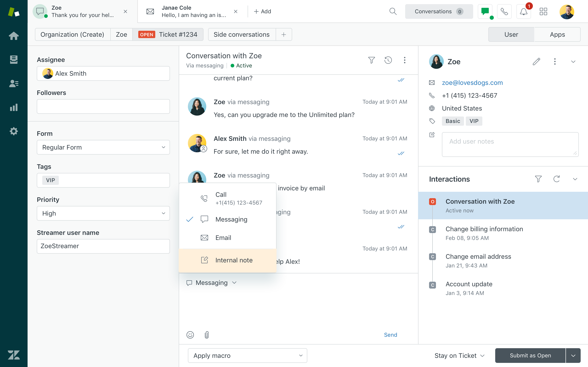Click the filter icon in conversation header
Image resolution: width=588 pixels, height=367 pixels.
pyautogui.click(x=371, y=60)
